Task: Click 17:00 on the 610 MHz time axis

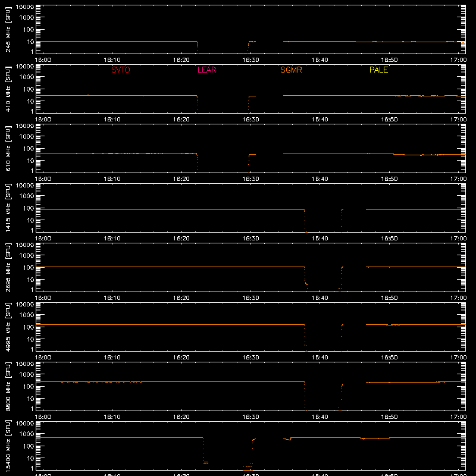Action: coord(458,179)
